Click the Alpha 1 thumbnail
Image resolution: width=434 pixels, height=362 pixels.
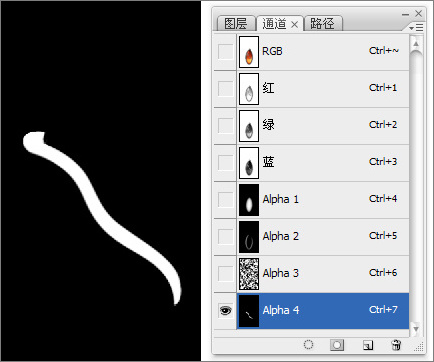coord(249,200)
